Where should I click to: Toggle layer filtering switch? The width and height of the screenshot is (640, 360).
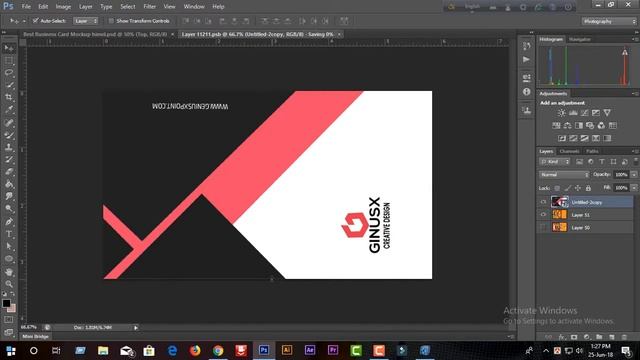636,162
